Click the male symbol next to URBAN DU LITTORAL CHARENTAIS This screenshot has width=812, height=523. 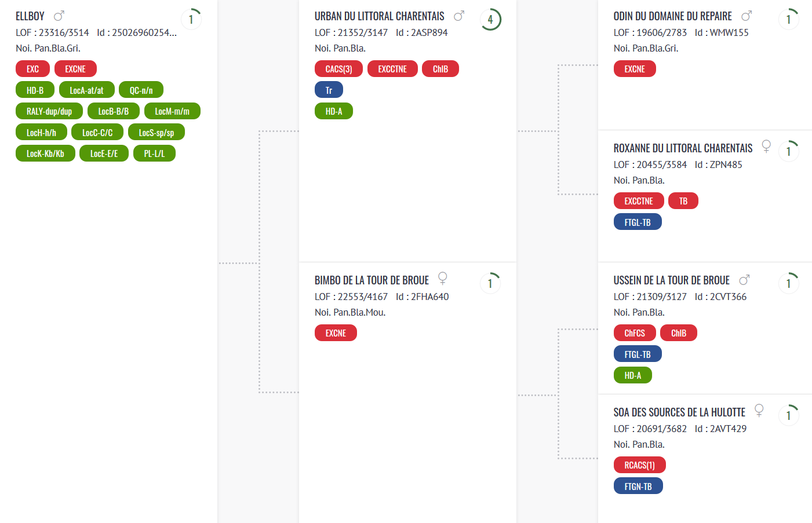click(x=459, y=16)
